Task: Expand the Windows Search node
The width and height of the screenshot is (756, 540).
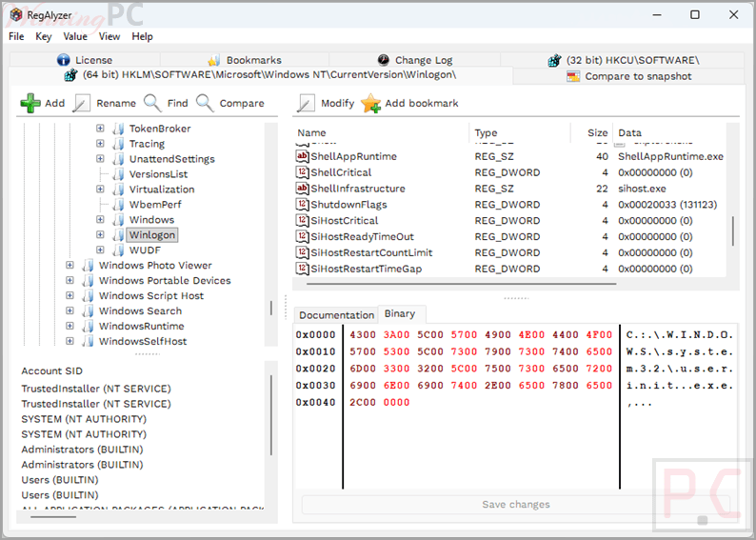Action: pos(70,310)
